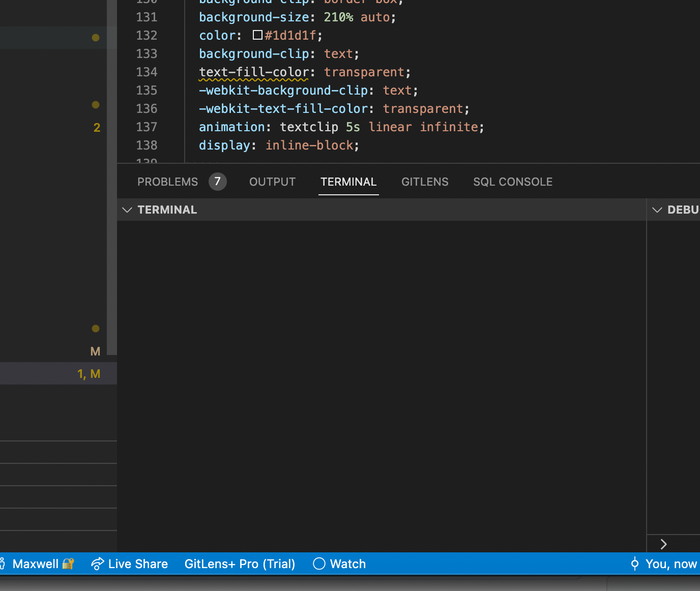
Task: Collapse the TERMINAL section chevron
Action: point(127,210)
